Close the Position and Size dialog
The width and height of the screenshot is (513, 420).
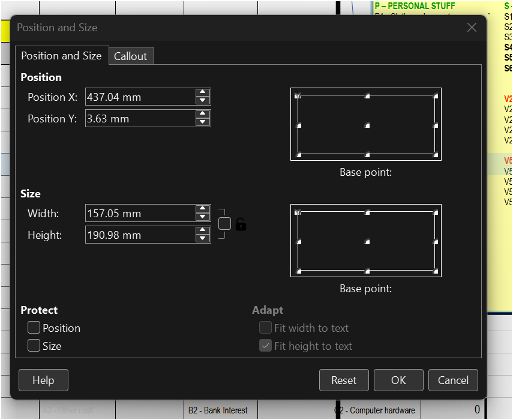[472, 28]
